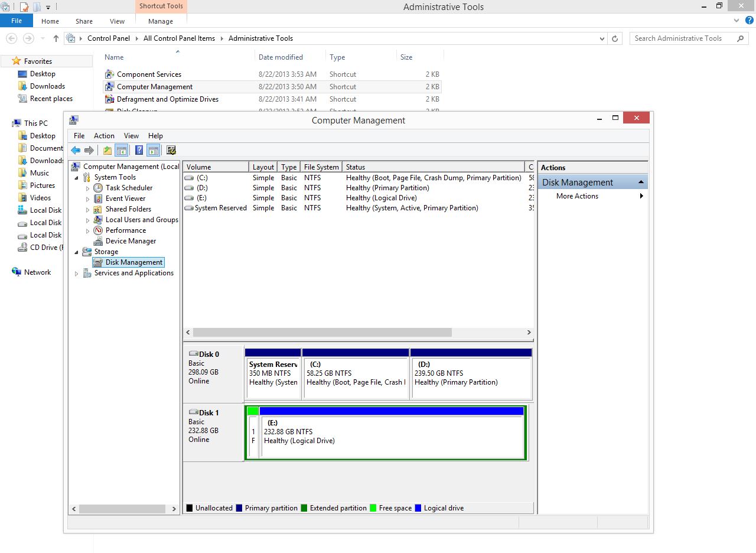Image resolution: width=756 pixels, height=553 pixels.
Task: Click the Storage icon in the console tree
Action: pyautogui.click(x=87, y=252)
